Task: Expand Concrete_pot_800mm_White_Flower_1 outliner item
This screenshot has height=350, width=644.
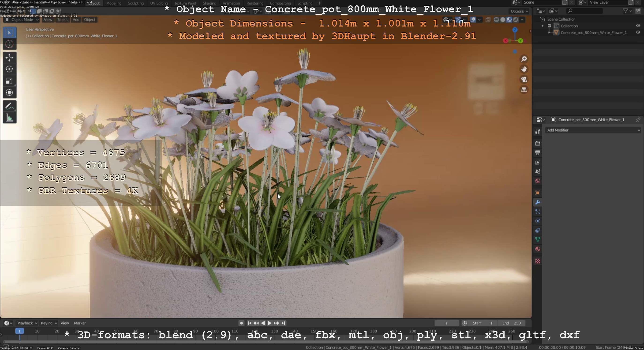Action: tap(549, 33)
